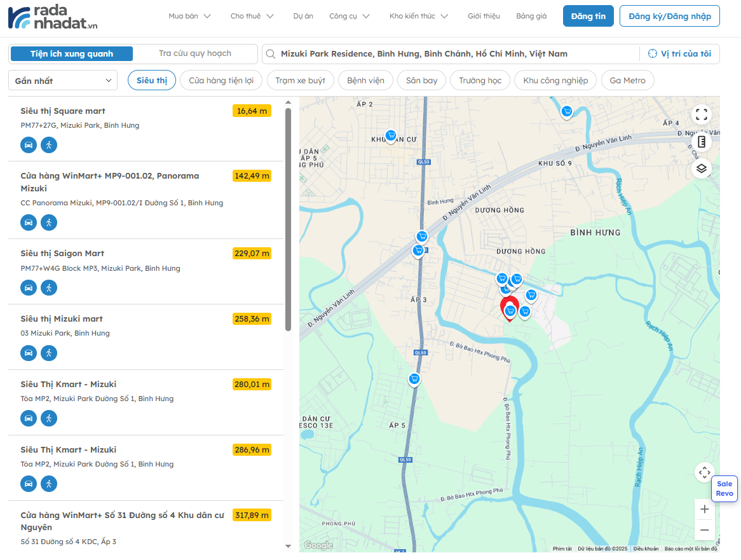Image resolution: width=741 pixels, height=560 pixels.
Task: Toggle the Bệnh viện filter chip
Action: [x=365, y=81]
